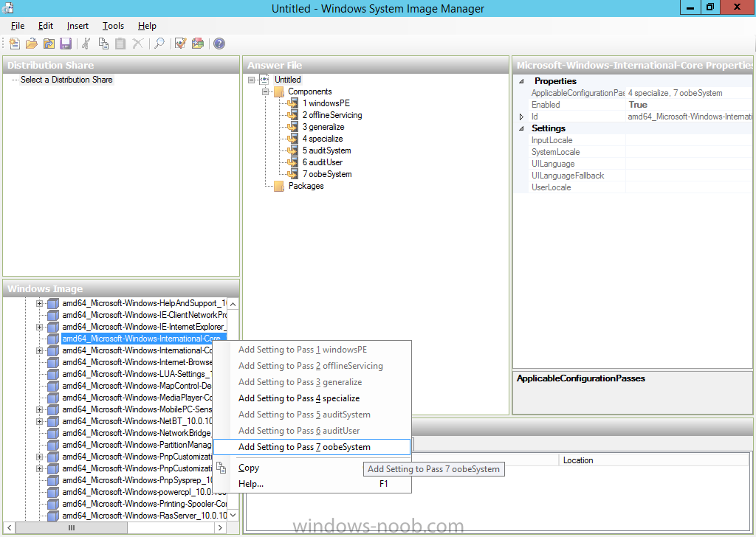The image size is (756, 537).
Task: Click the 5 auditSystem pass icon
Action: [x=292, y=150]
